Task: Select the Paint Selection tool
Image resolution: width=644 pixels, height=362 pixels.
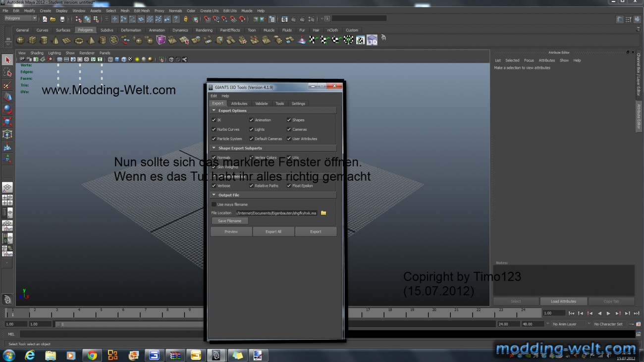Action: pos(7,85)
